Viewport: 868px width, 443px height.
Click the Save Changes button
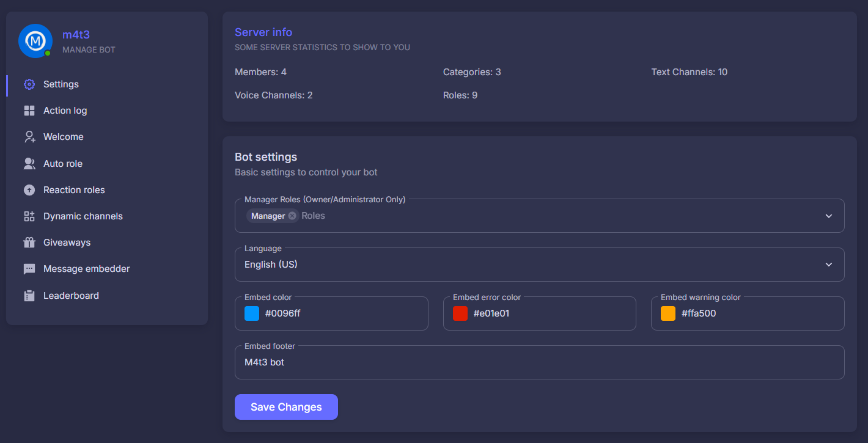click(x=286, y=407)
